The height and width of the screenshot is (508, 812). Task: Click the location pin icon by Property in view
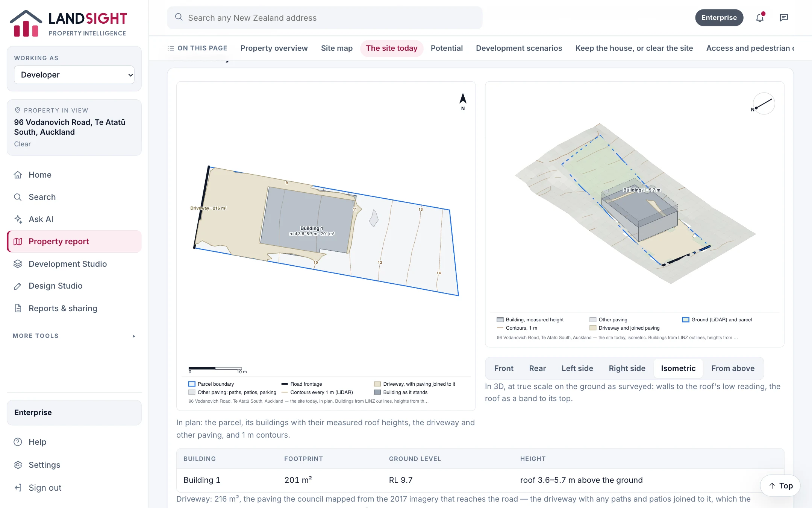[17, 110]
